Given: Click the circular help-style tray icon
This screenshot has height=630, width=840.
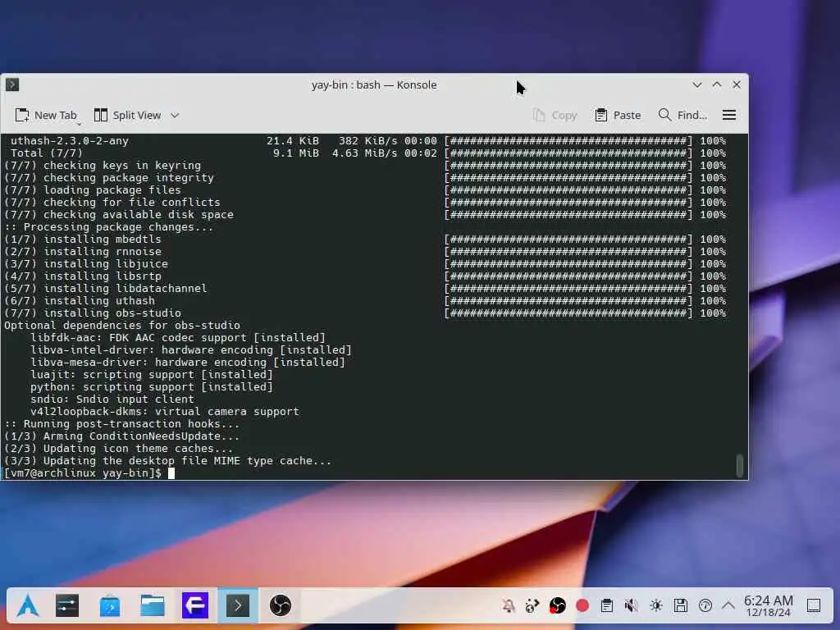Looking at the screenshot, I should pos(705,606).
